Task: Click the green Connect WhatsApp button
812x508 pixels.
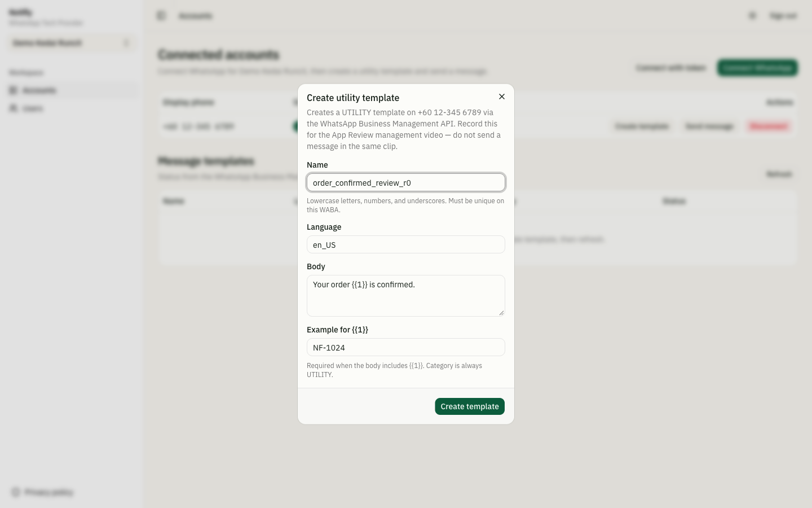Action: [757, 68]
